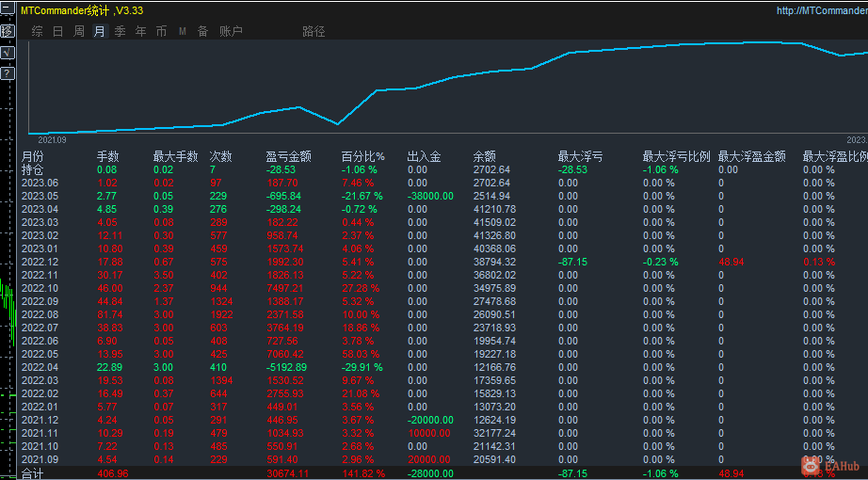The image size is (868, 480).
Task: Select the 月 monthly tab
Action: [99, 32]
